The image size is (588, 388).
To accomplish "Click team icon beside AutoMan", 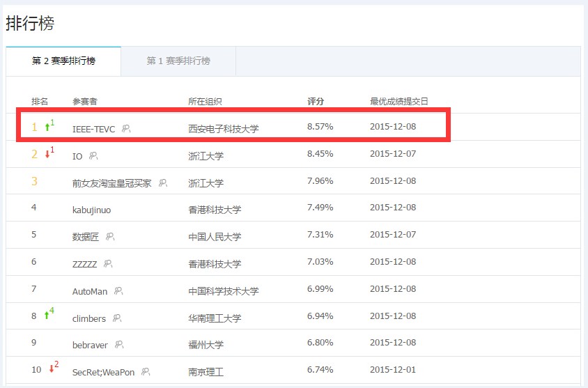I will click(118, 291).
